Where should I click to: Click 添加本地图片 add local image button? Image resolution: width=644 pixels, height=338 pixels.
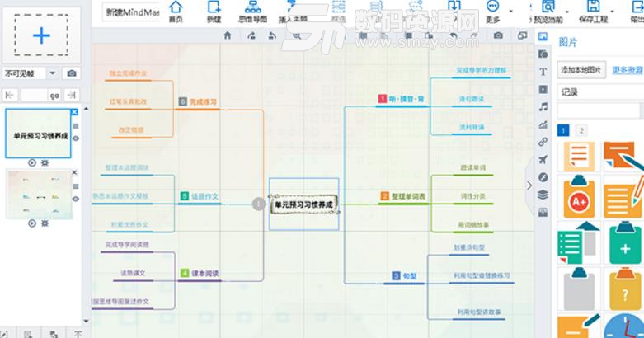click(x=581, y=70)
